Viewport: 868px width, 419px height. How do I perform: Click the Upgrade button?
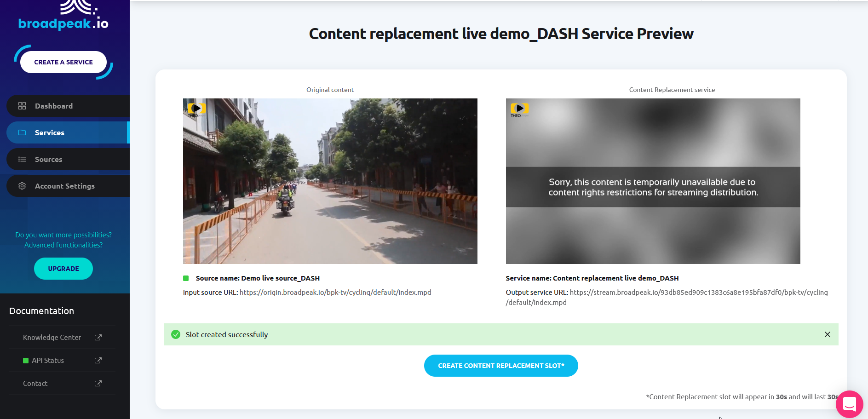pos(63,269)
